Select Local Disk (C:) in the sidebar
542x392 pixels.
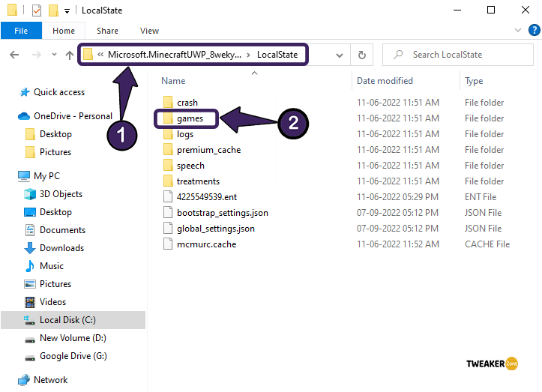point(73,320)
